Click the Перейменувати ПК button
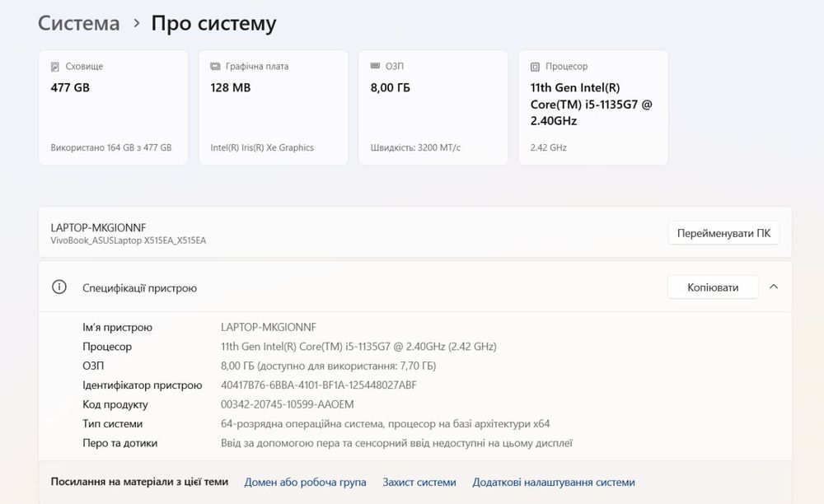 pyautogui.click(x=723, y=233)
